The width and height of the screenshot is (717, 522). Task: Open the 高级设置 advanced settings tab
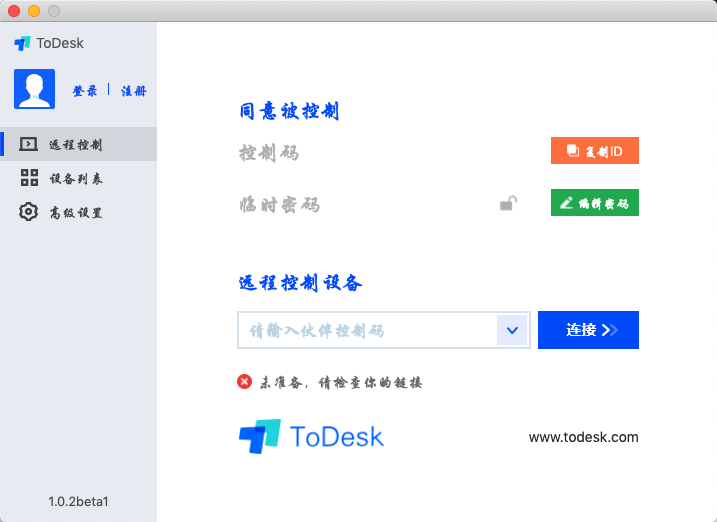point(79,212)
